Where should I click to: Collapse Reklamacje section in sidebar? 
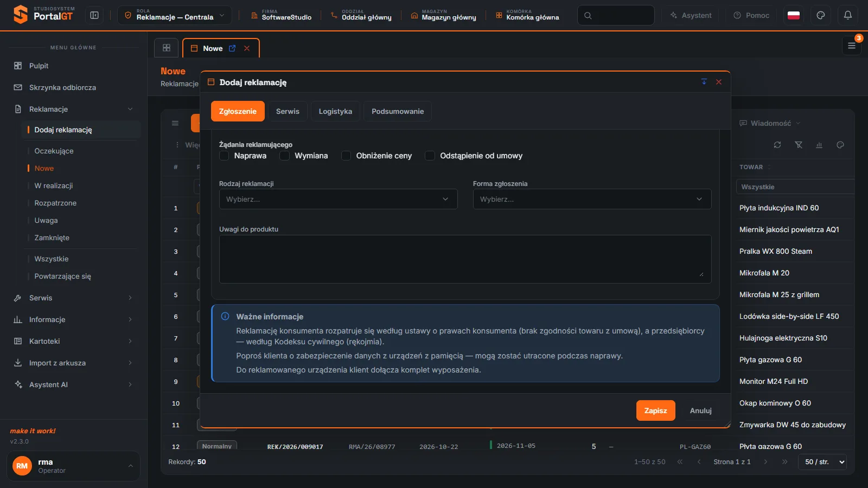click(74, 109)
